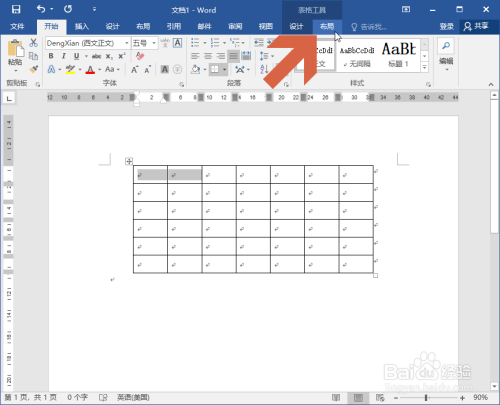Switch to the 插入 Insert tab

coord(82,26)
